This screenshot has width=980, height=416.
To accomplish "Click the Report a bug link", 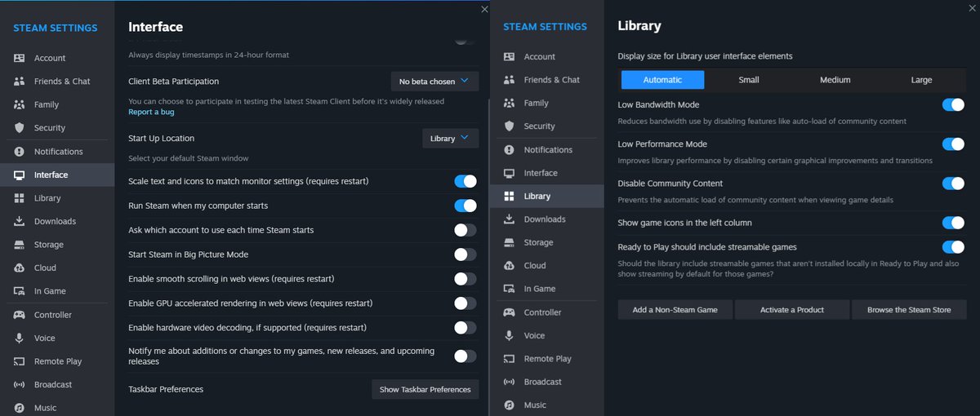I will (x=151, y=112).
